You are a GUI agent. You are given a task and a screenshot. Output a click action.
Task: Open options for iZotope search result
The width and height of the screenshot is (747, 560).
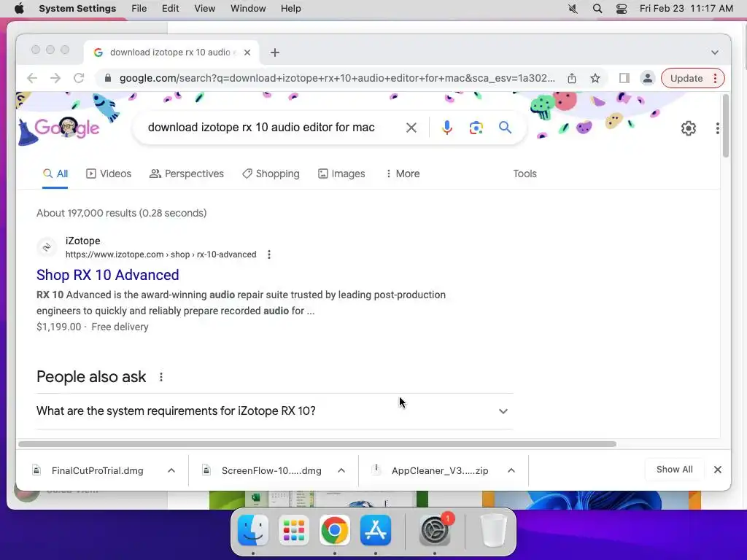coord(269,254)
